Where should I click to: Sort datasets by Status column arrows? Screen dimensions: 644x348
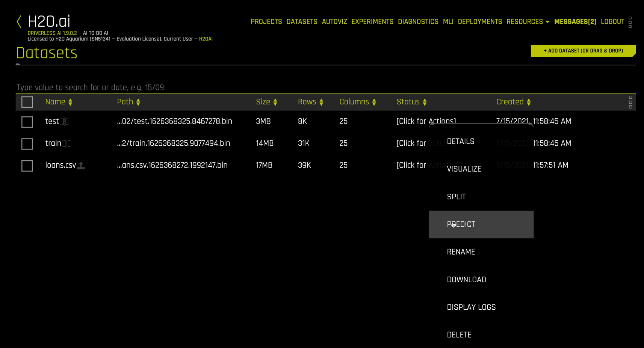coord(425,102)
